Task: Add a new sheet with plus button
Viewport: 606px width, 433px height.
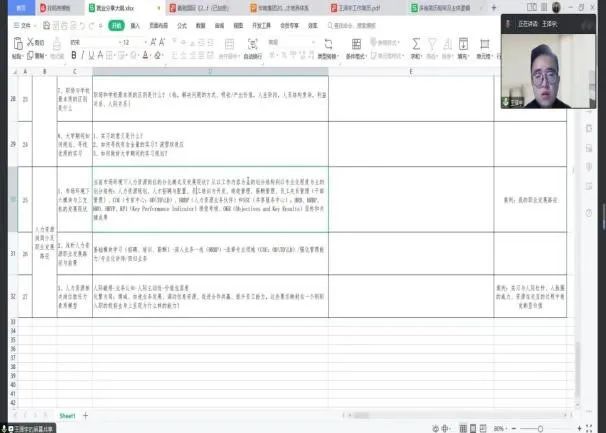Action: (x=85, y=414)
